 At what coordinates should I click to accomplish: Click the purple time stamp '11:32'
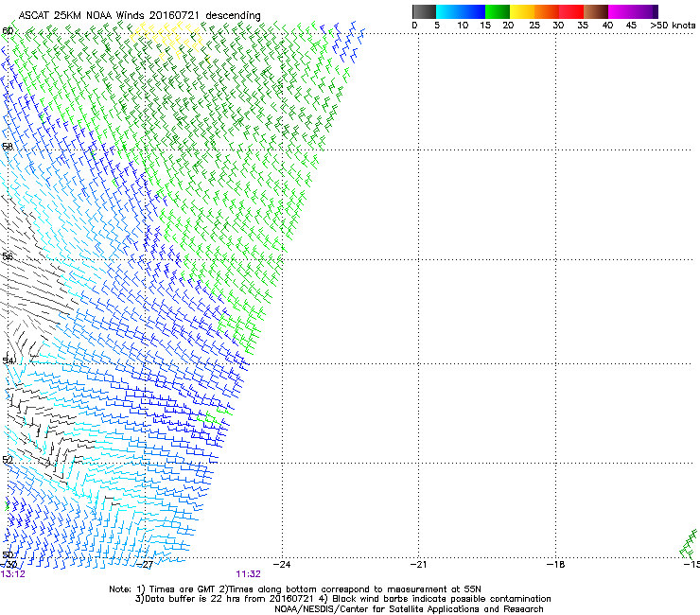tap(248, 574)
